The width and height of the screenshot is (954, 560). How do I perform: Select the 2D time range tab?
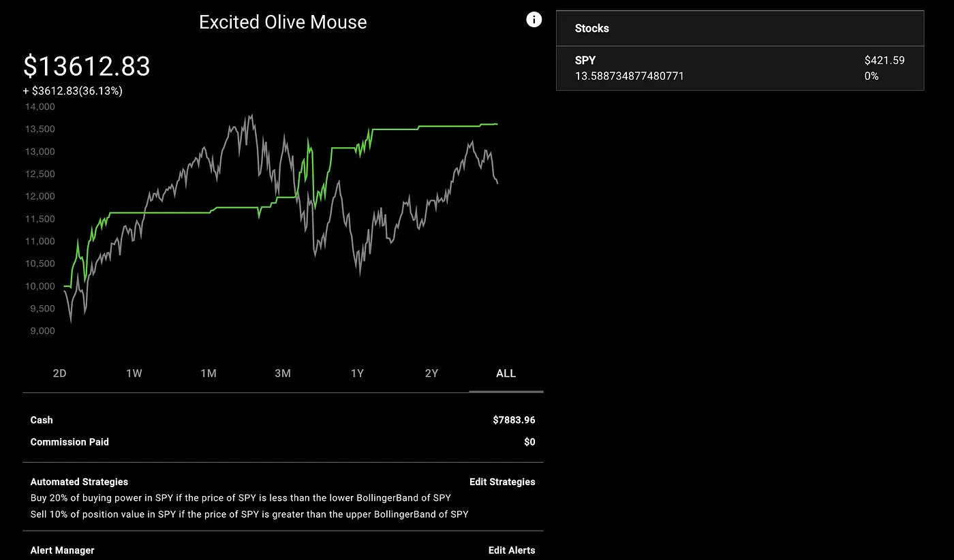pyautogui.click(x=60, y=373)
